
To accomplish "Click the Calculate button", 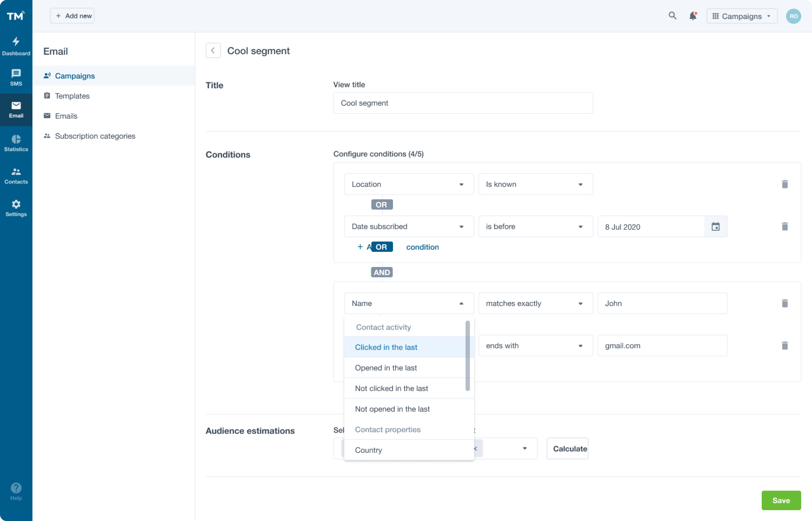I will click(x=567, y=449).
